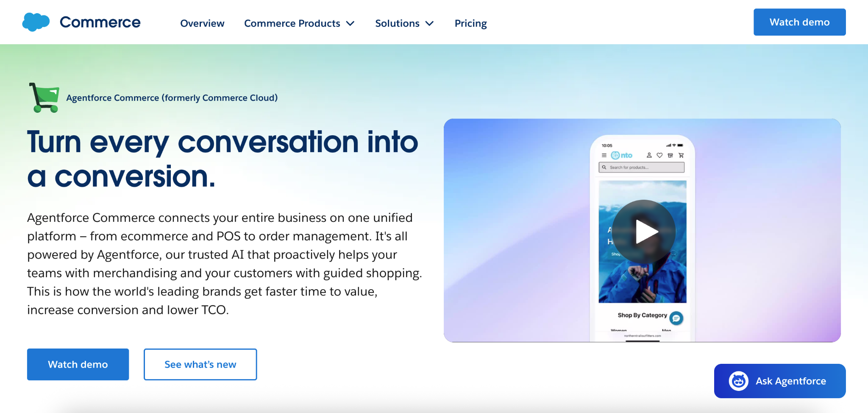Image resolution: width=868 pixels, height=413 pixels.
Task: Click the nto logo in phone mockup
Action: click(x=622, y=155)
